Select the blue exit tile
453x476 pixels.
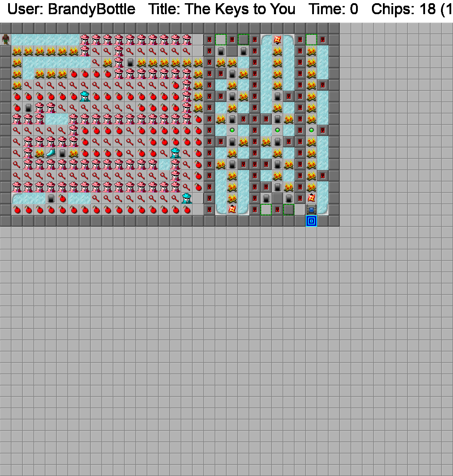311,221
